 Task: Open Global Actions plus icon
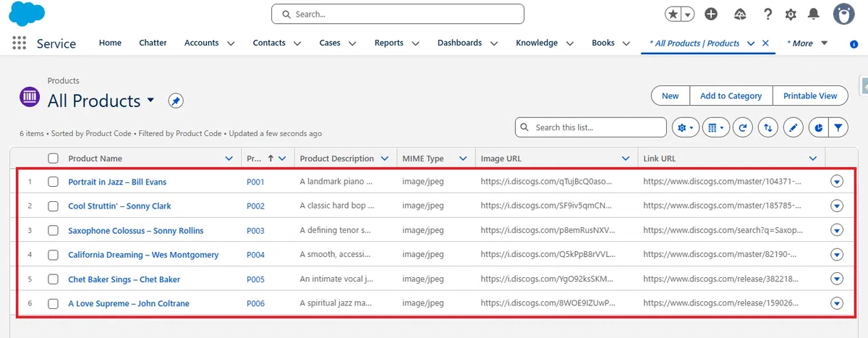(x=711, y=14)
